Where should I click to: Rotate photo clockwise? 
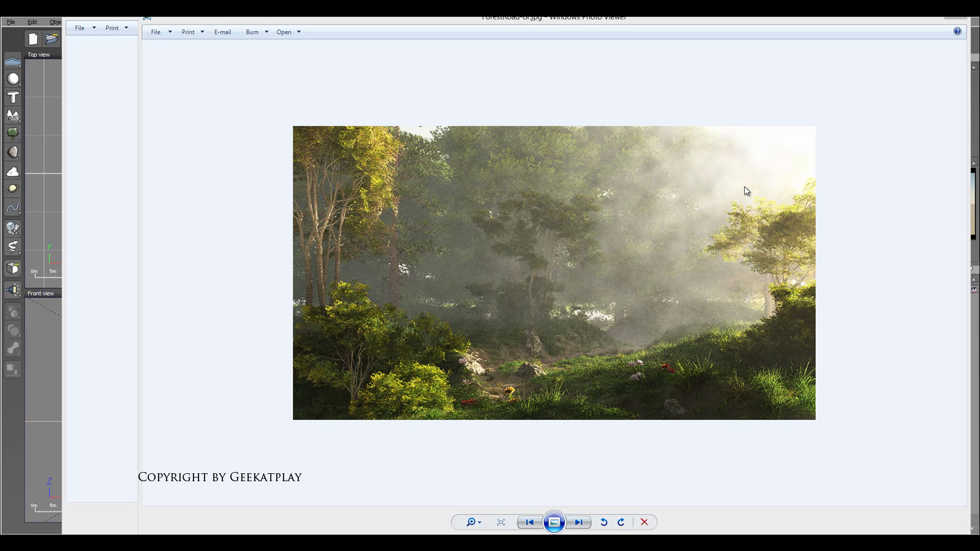[x=621, y=522]
